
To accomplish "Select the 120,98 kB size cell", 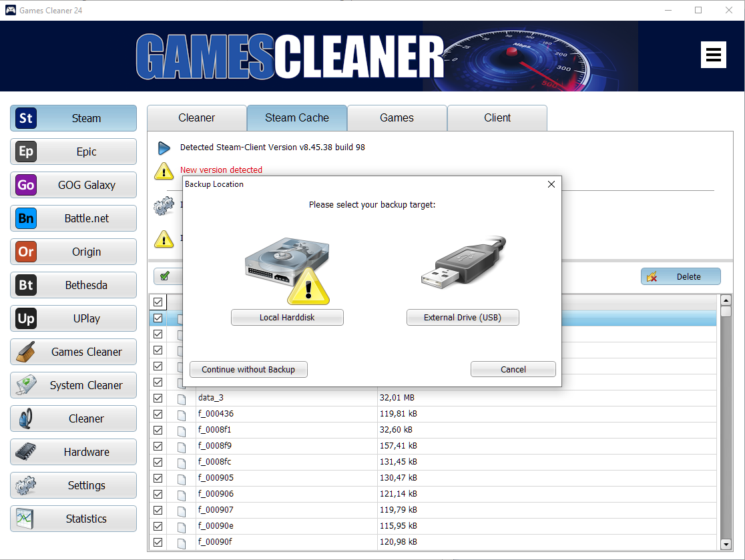I will pyautogui.click(x=398, y=542).
